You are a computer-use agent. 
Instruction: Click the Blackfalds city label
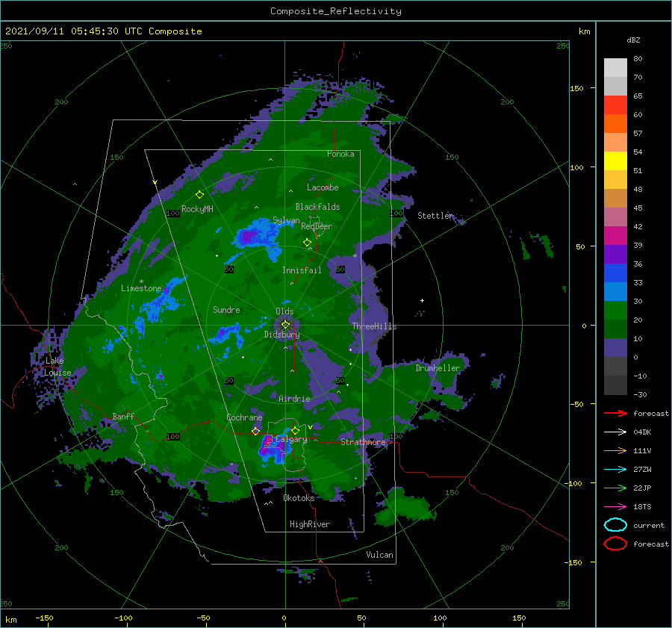[317, 207]
